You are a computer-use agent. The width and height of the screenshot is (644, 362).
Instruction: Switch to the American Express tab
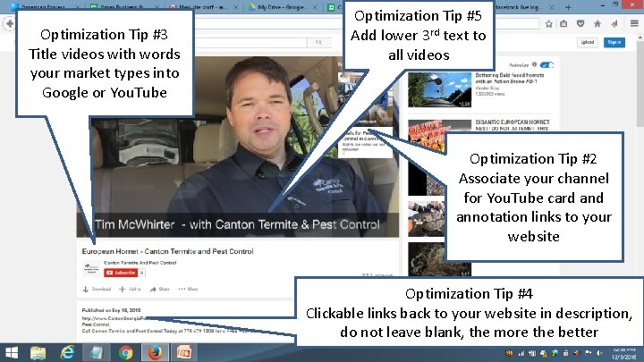[x=45, y=7]
